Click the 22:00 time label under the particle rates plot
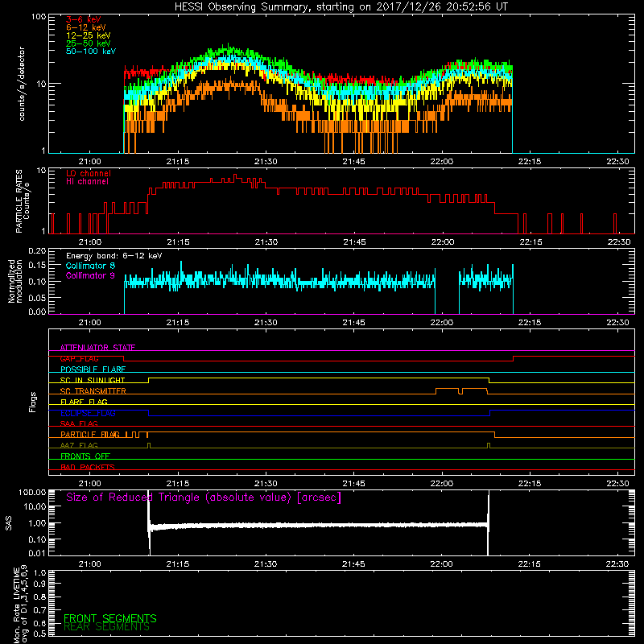 442,242
